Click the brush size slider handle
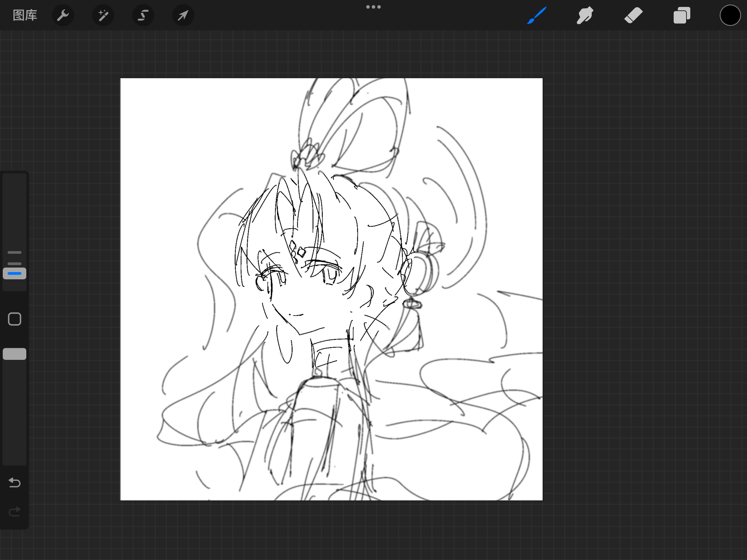The image size is (747, 560). tap(15, 273)
